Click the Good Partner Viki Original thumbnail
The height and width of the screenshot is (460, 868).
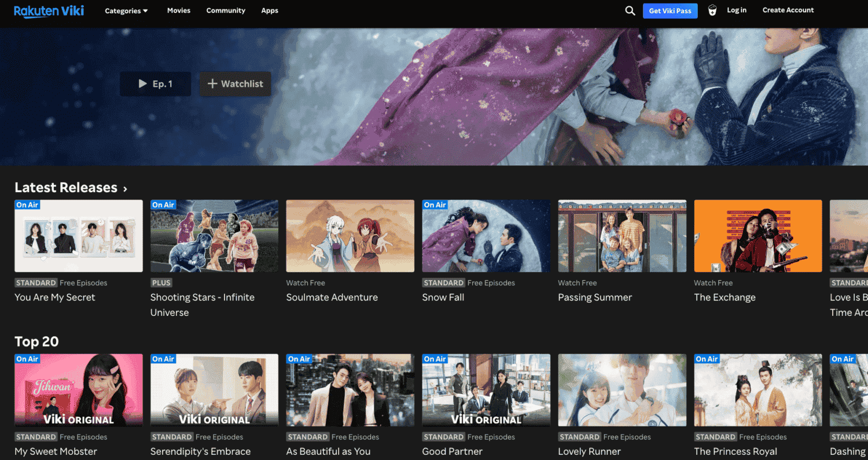(x=486, y=389)
